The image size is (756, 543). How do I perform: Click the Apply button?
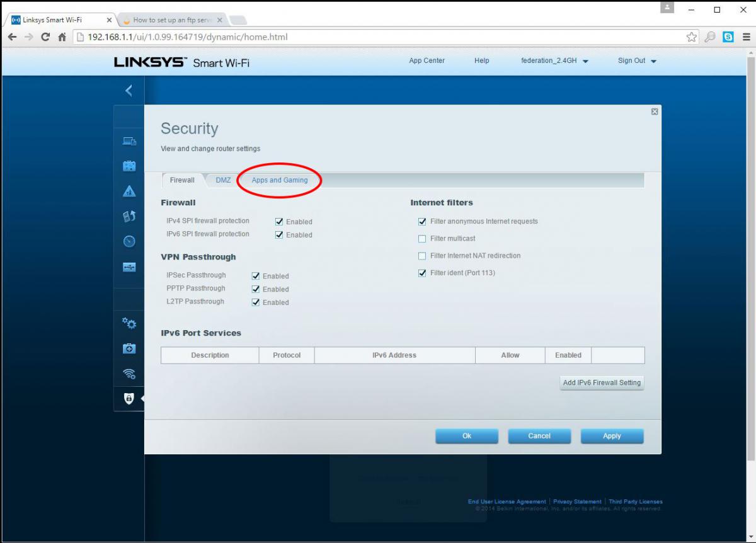pyautogui.click(x=612, y=436)
